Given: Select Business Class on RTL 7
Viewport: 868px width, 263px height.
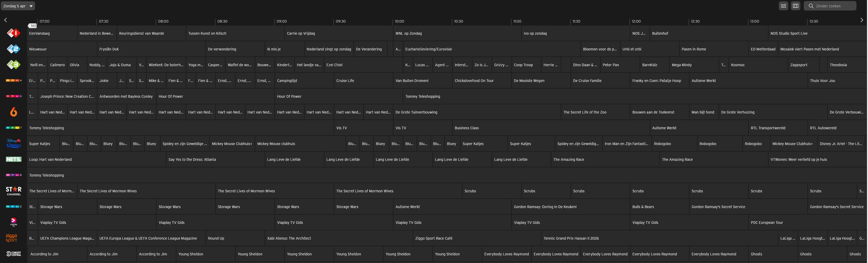Looking at the screenshot, I should point(551,128).
